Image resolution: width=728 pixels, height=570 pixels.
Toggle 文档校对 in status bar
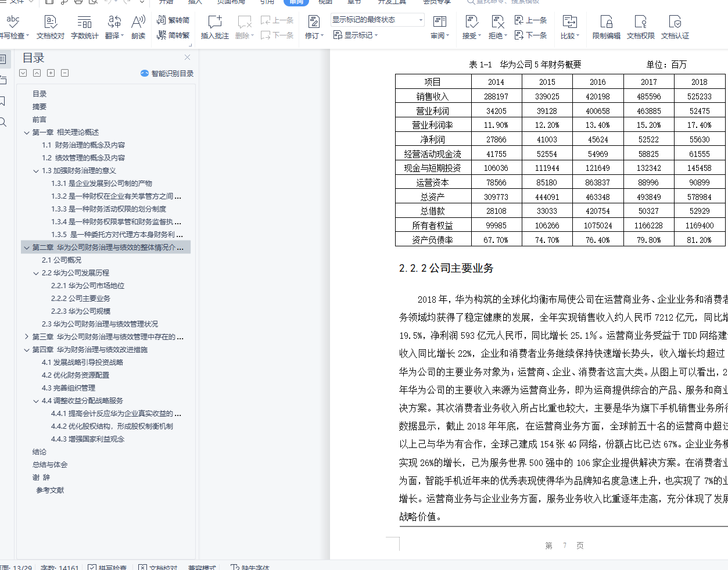click(158, 567)
